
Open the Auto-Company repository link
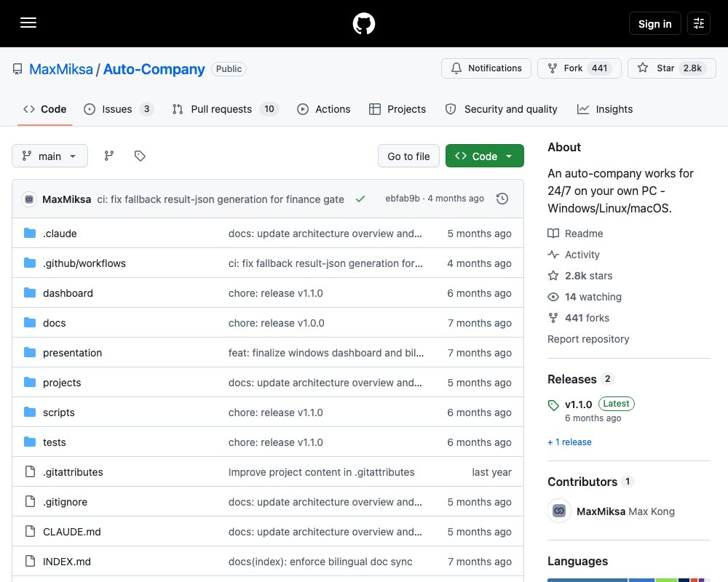click(154, 69)
